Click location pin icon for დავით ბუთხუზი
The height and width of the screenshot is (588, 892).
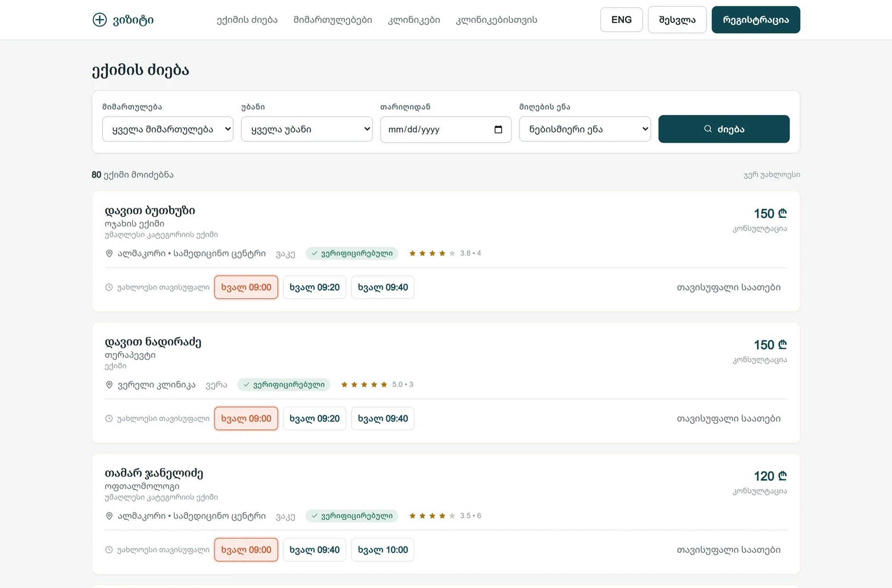109,253
